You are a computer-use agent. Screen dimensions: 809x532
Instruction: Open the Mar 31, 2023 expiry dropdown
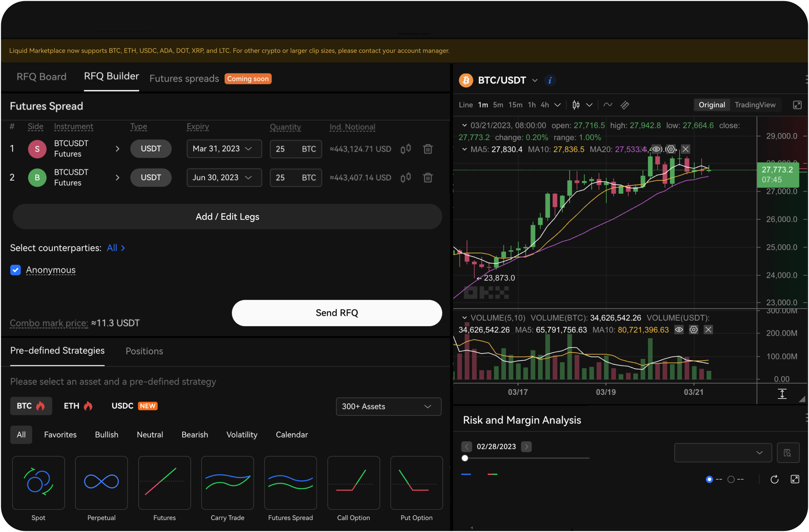(x=224, y=149)
